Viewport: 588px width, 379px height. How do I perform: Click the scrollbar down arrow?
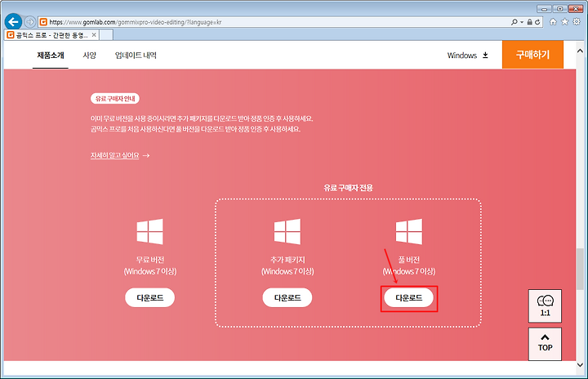(580, 365)
